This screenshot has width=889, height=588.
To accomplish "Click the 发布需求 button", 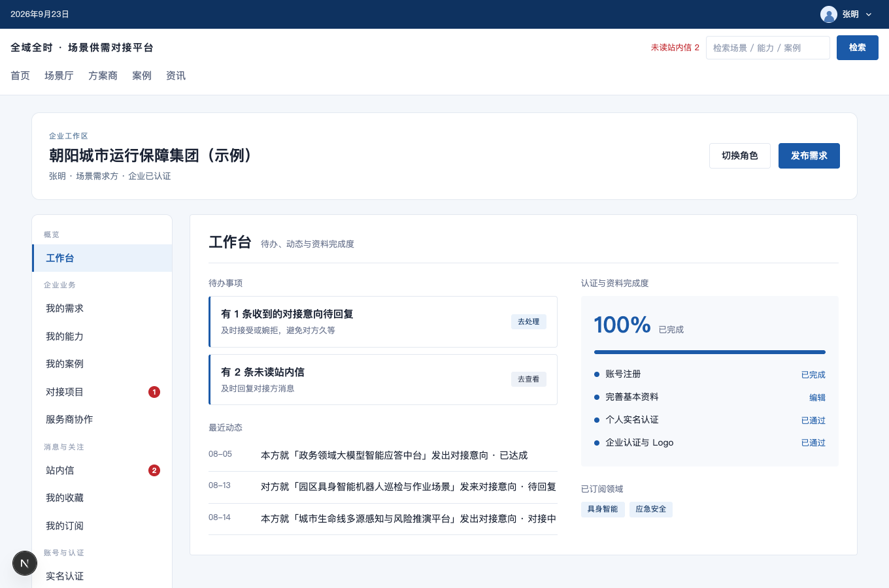I will 809,155.
